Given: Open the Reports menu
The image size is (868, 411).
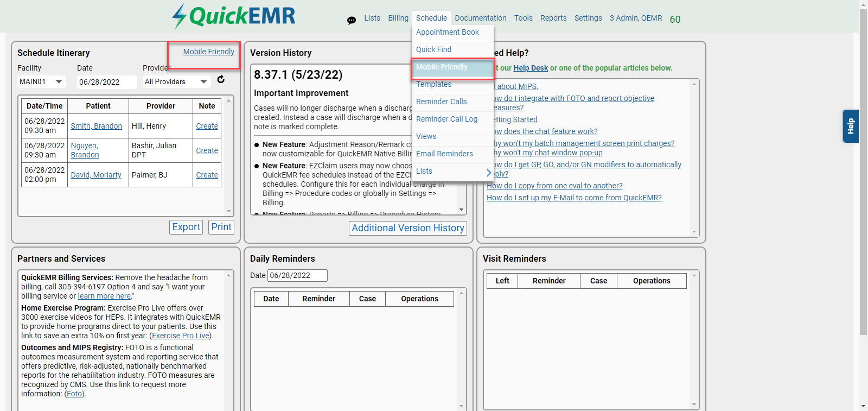Looking at the screenshot, I should [553, 18].
